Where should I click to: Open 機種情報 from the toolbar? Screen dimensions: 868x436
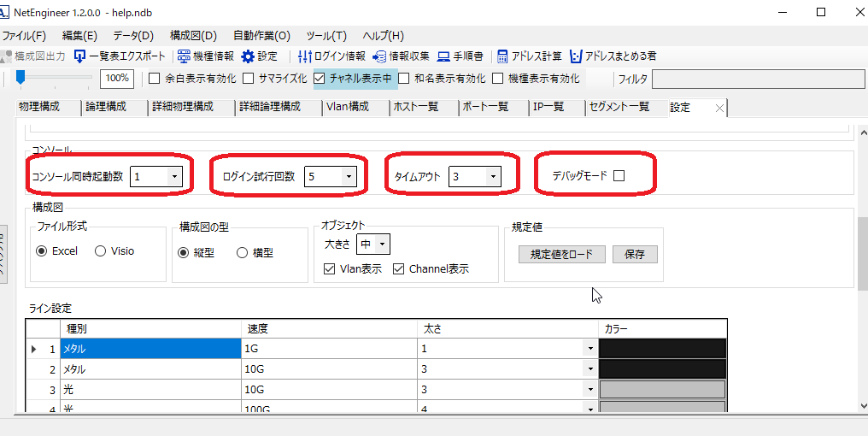tap(185, 56)
